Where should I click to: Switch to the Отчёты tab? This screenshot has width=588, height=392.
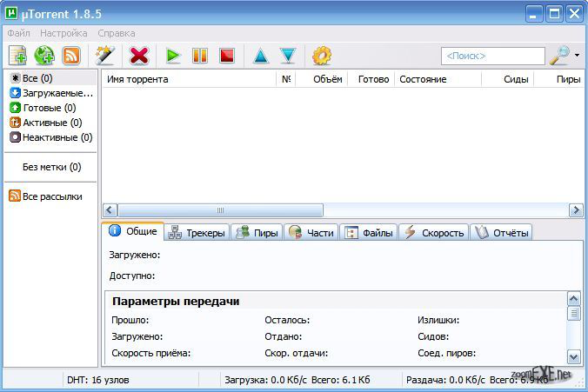point(501,233)
